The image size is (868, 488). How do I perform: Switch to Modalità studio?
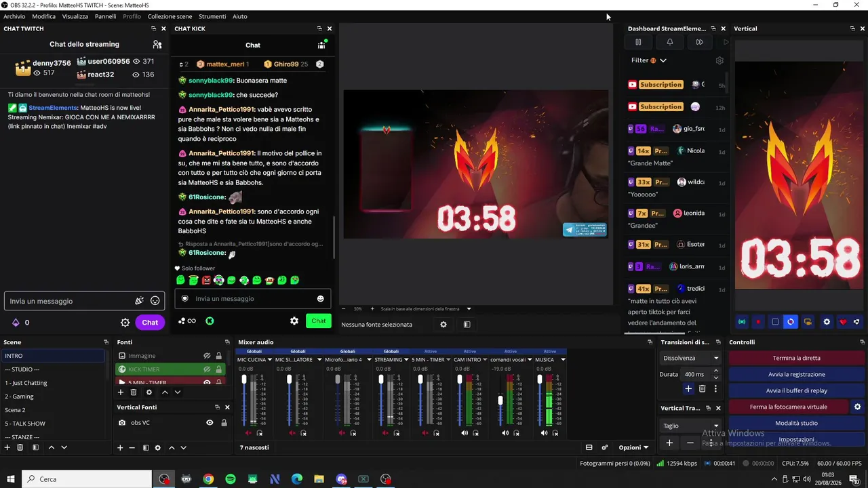coord(797,423)
